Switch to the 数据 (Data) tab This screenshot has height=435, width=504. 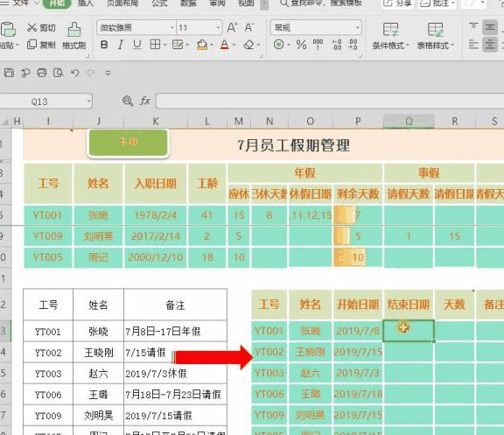(188, 4)
